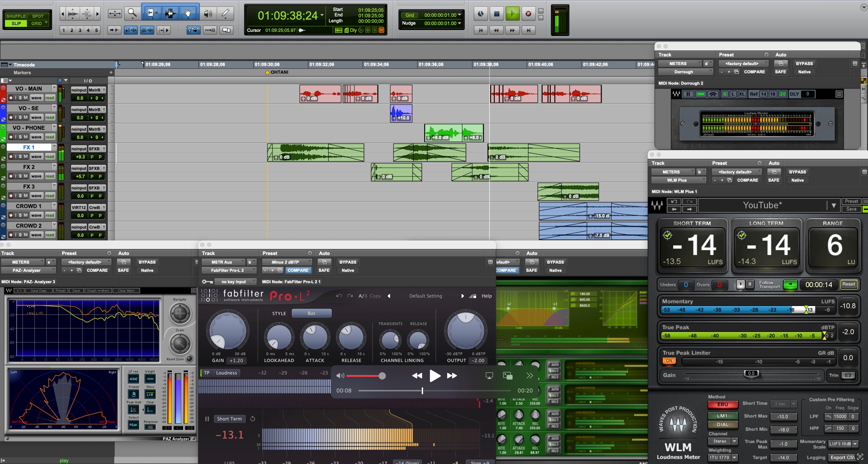The image size is (868, 464).
Task: Click Pro-L 2 undo arrow icon
Action: coord(339,296)
